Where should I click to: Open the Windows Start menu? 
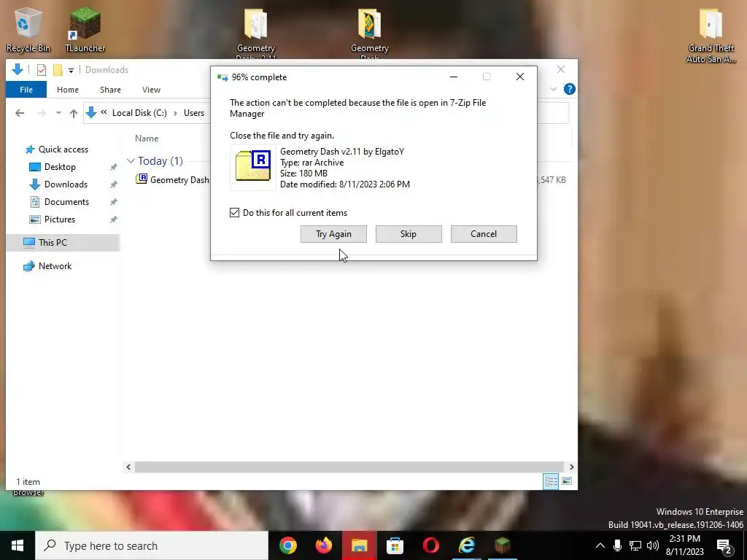pos(18,545)
